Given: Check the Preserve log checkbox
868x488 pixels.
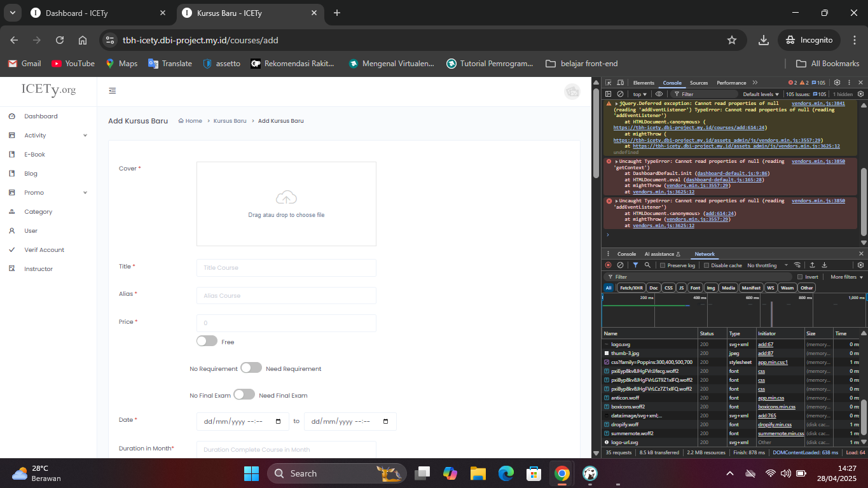Looking at the screenshot, I should [663, 265].
